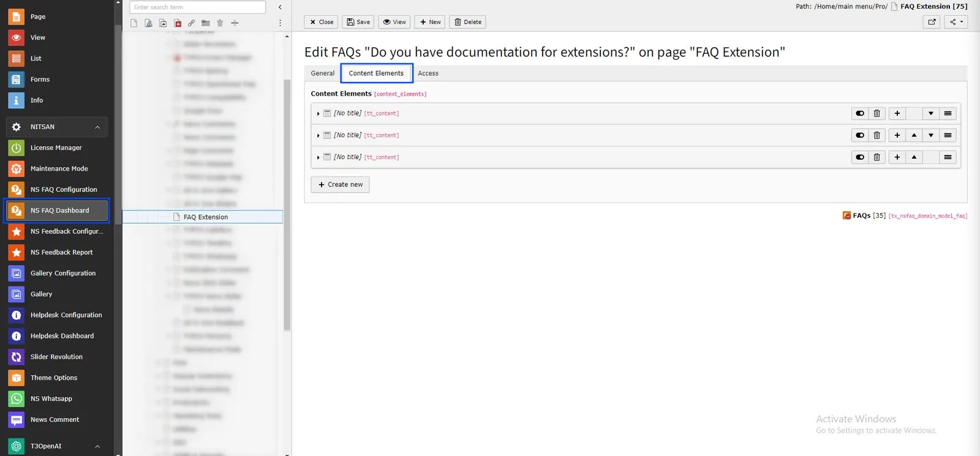The image size is (980, 456).
Task: Open the share dropdown menu
Action: coord(956,22)
